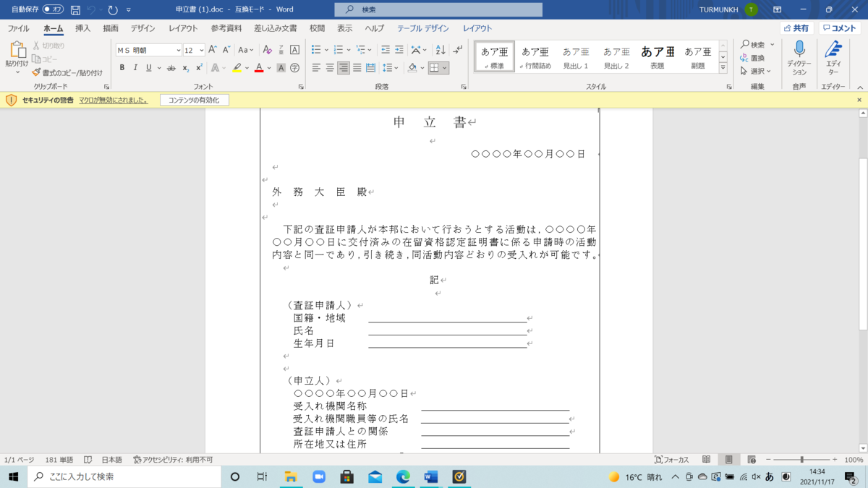
Task: Show paragraph marks and hidden symbols
Action: click(457, 50)
